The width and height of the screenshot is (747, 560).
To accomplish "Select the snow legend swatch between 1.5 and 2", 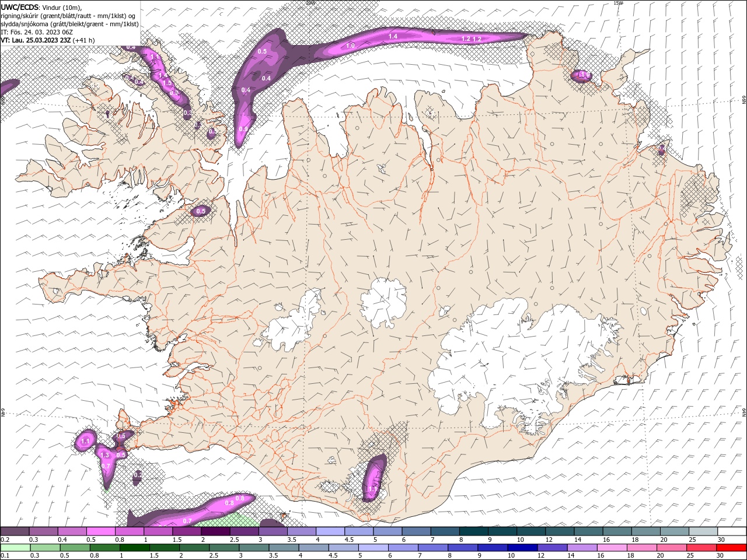I will (x=187, y=531).
